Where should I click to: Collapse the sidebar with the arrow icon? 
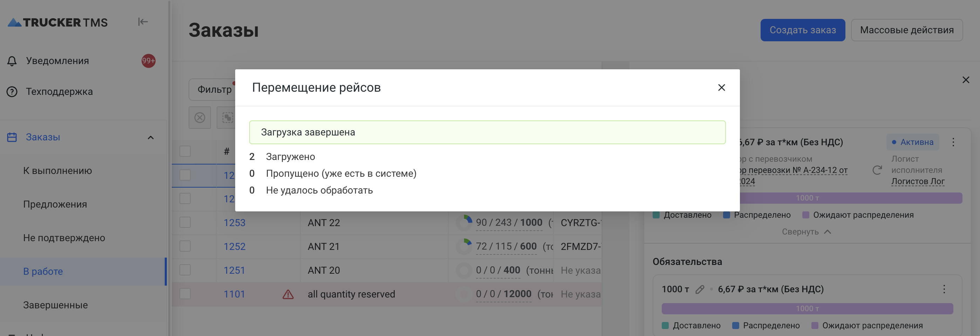pyautogui.click(x=143, y=22)
